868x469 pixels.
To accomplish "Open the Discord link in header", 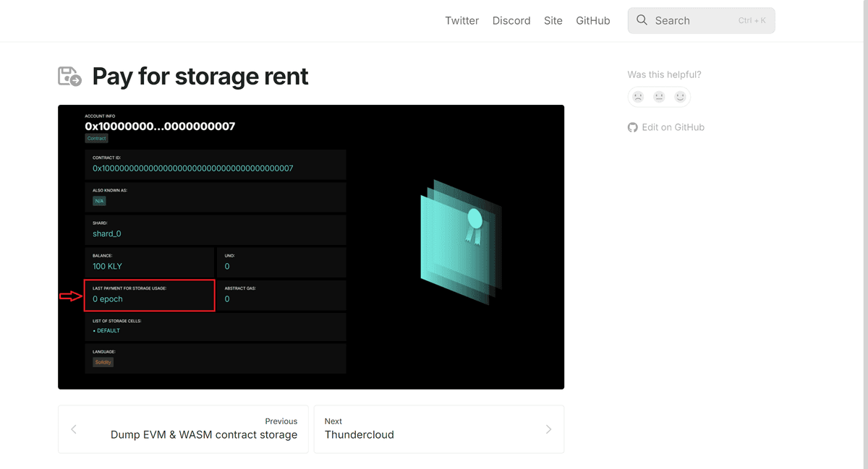I will pos(511,20).
